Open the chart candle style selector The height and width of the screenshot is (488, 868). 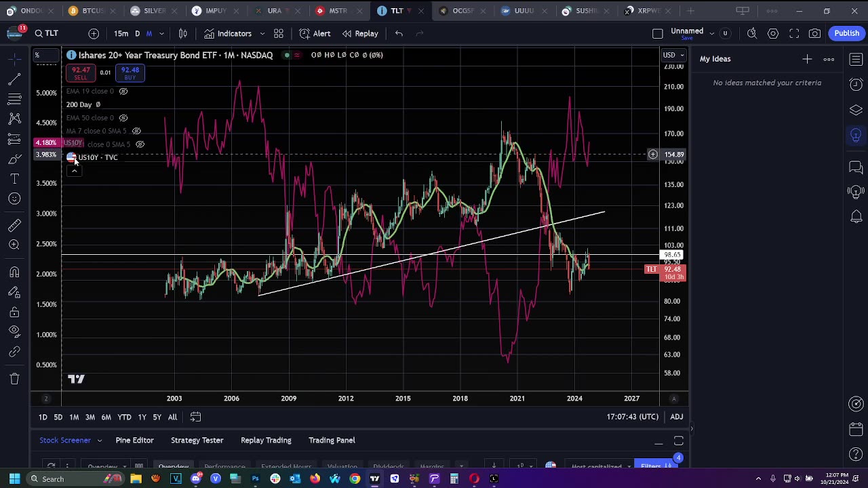pos(182,33)
